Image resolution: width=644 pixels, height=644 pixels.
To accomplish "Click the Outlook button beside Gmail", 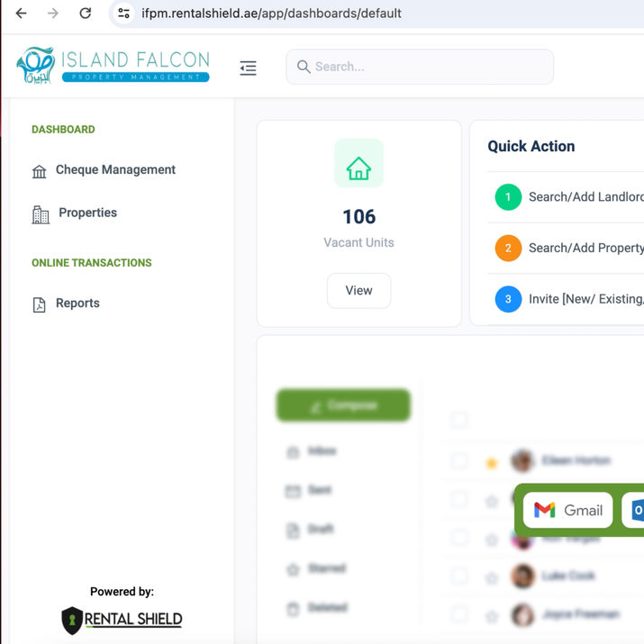I will 633,510.
